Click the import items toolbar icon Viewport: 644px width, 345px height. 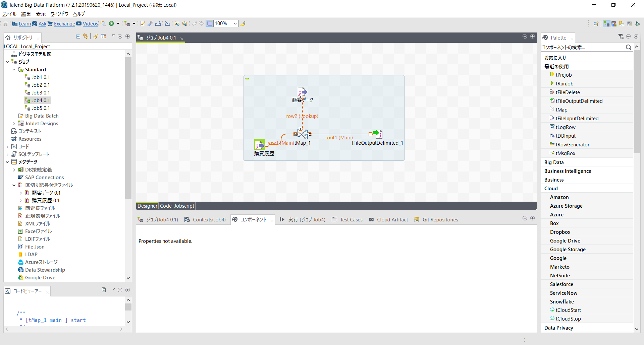(x=167, y=23)
